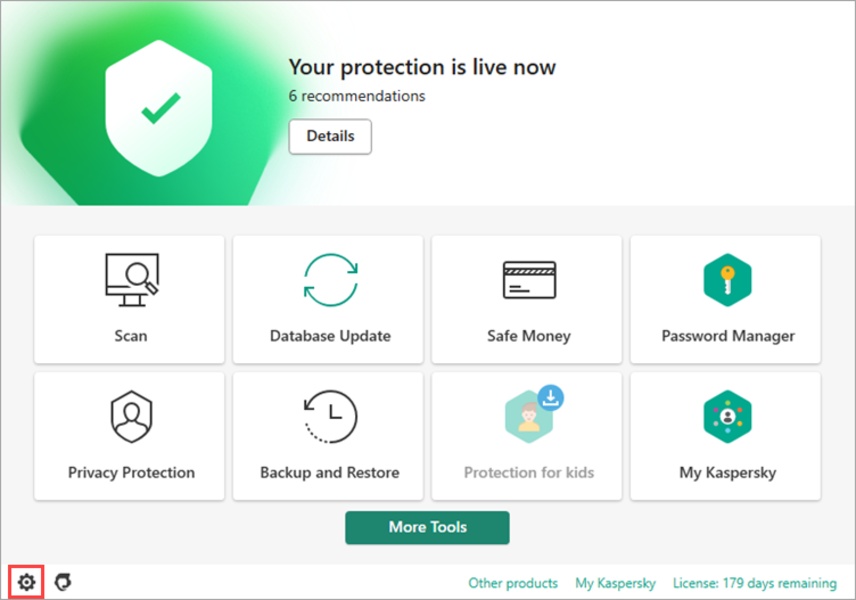Screen dimensions: 856x600
Task: Click the 6 recommendations text
Action: click(356, 96)
